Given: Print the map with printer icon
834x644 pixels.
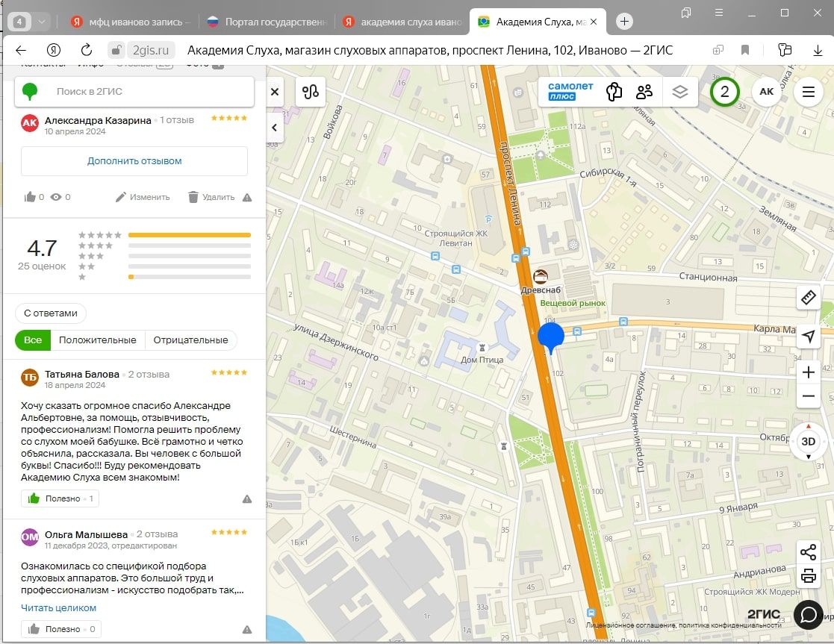Looking at the screenshot, I should point(808,576).
